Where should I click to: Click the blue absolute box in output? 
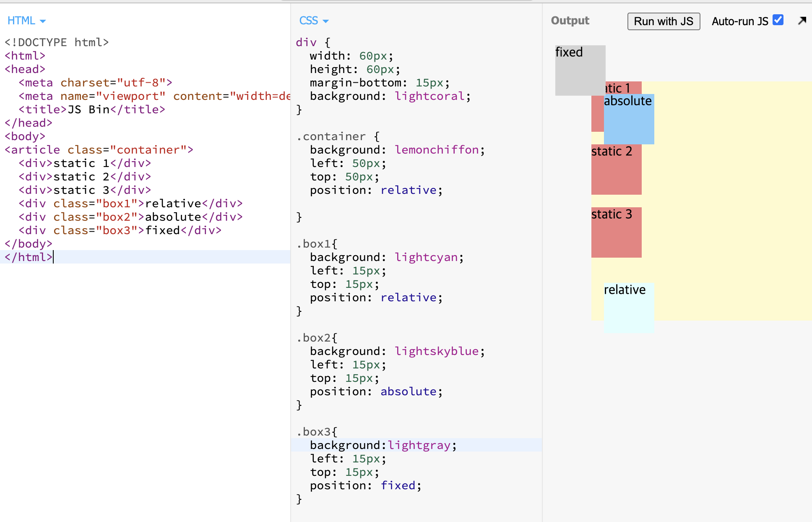[629, 122]
